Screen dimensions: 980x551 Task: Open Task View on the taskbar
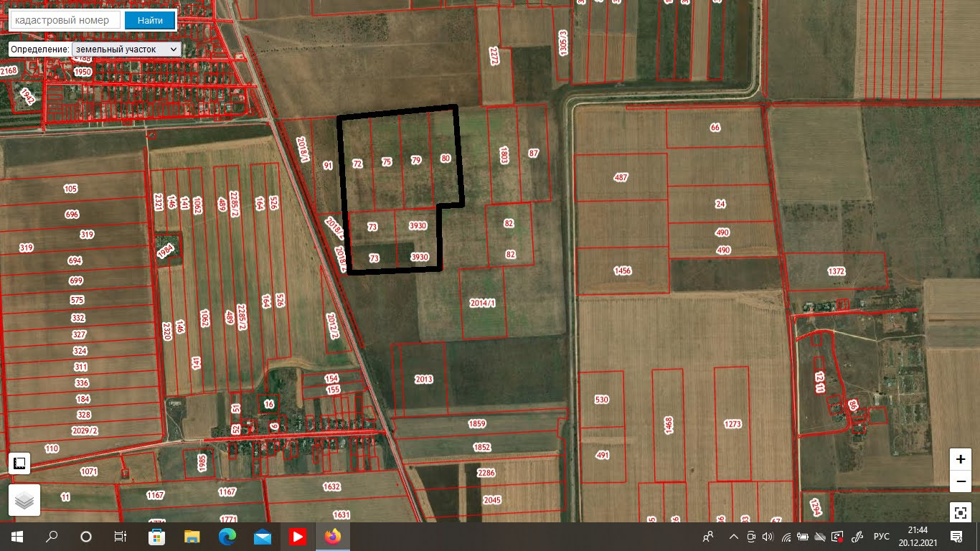pos(121,537)
